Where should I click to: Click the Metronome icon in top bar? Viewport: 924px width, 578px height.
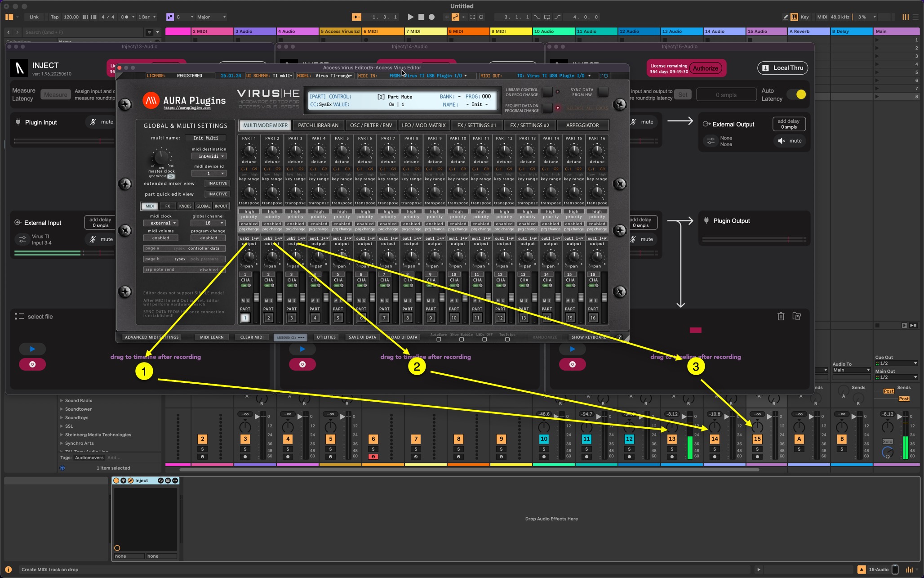(x=125, y=17)
